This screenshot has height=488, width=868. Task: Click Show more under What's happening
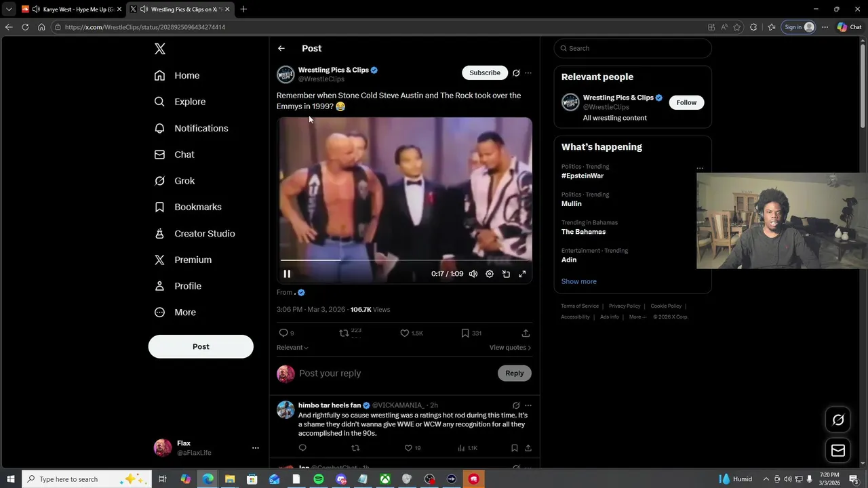coord(579,281)
